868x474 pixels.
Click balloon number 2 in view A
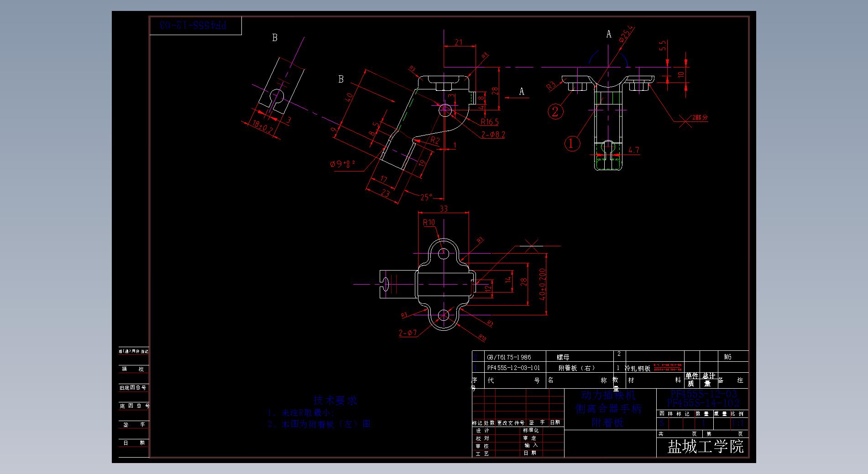[x=555, y=111]
